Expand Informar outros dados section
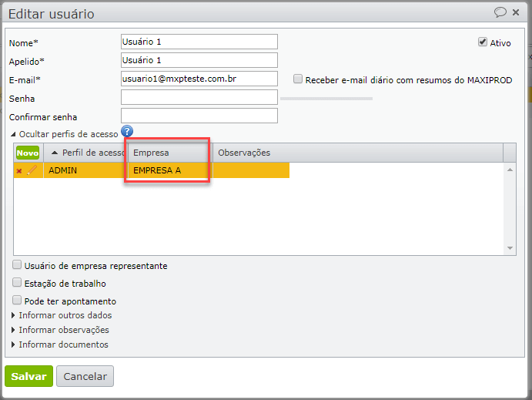 point(65,315)
